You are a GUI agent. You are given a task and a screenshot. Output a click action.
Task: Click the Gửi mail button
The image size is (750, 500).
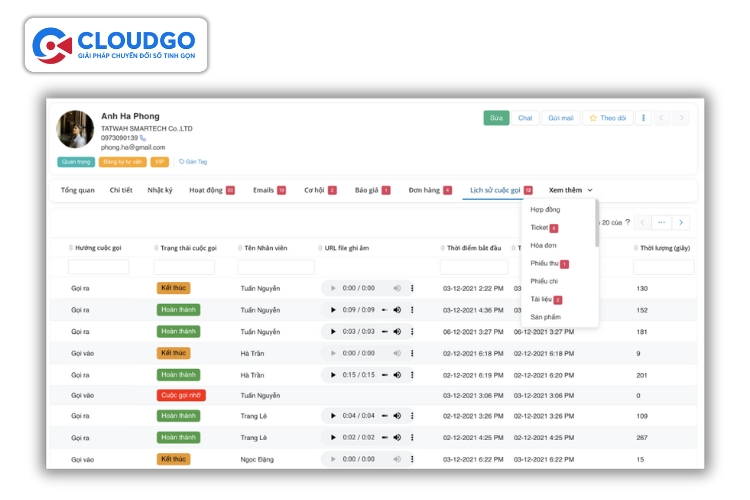[560, 118]
